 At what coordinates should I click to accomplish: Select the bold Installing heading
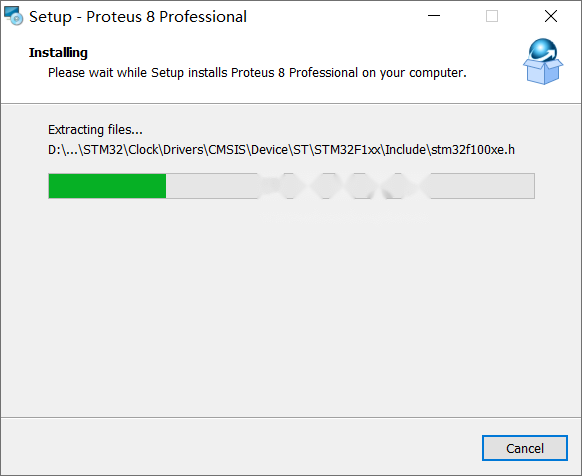[x=58, y=53]
